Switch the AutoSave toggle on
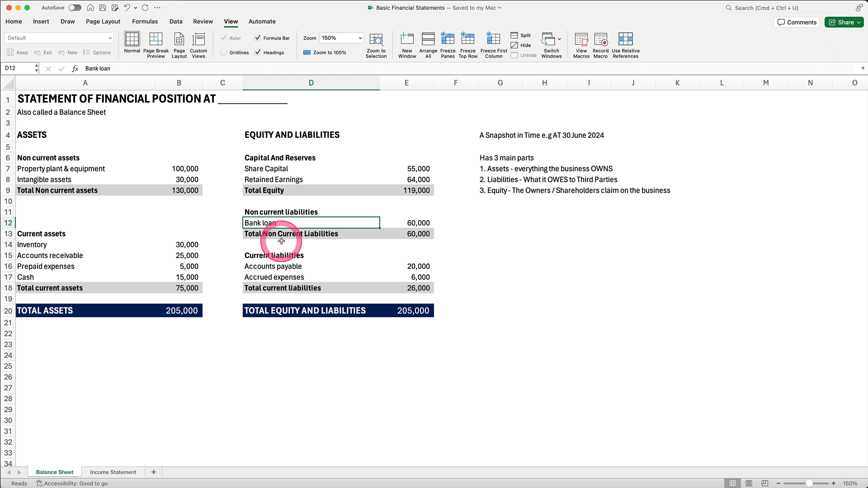This screenshot has width=868, height=488. [x=75, y=8]
